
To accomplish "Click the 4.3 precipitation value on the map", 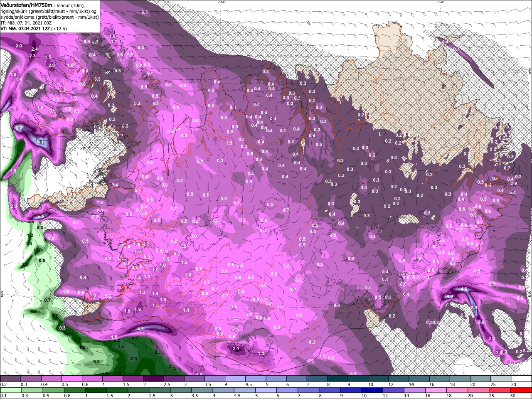I will click(140, 329).
